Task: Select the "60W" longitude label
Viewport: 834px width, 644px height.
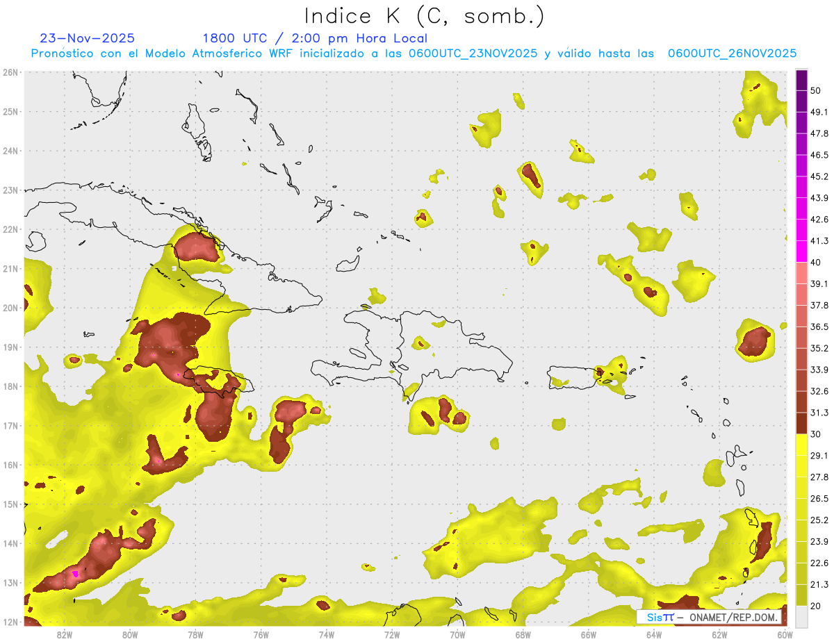Action: click(x=785, y=634)
